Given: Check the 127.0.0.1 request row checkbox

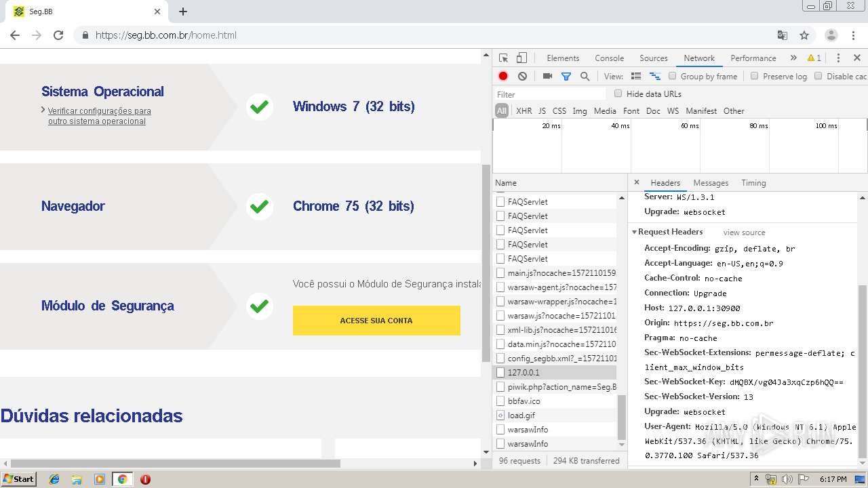Looking at the screenshot, I should point(500,372).
